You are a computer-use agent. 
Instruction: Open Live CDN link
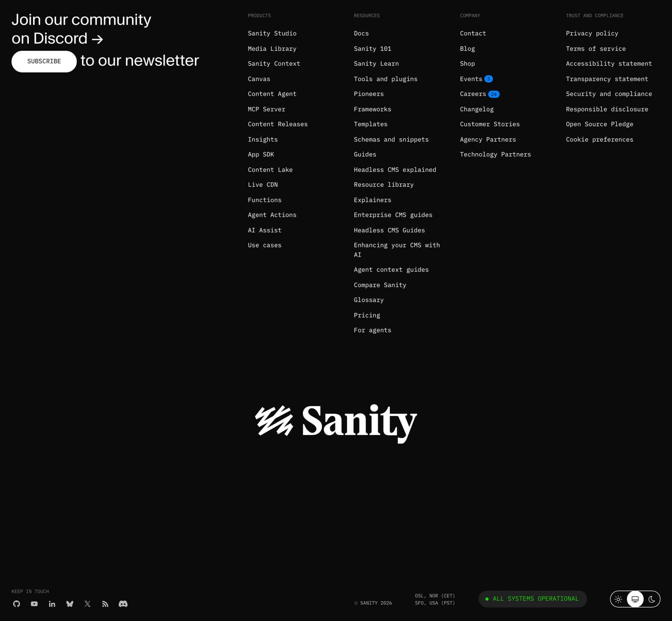(x=263, y=184)
